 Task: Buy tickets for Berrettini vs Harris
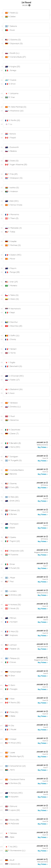[42, 447]
